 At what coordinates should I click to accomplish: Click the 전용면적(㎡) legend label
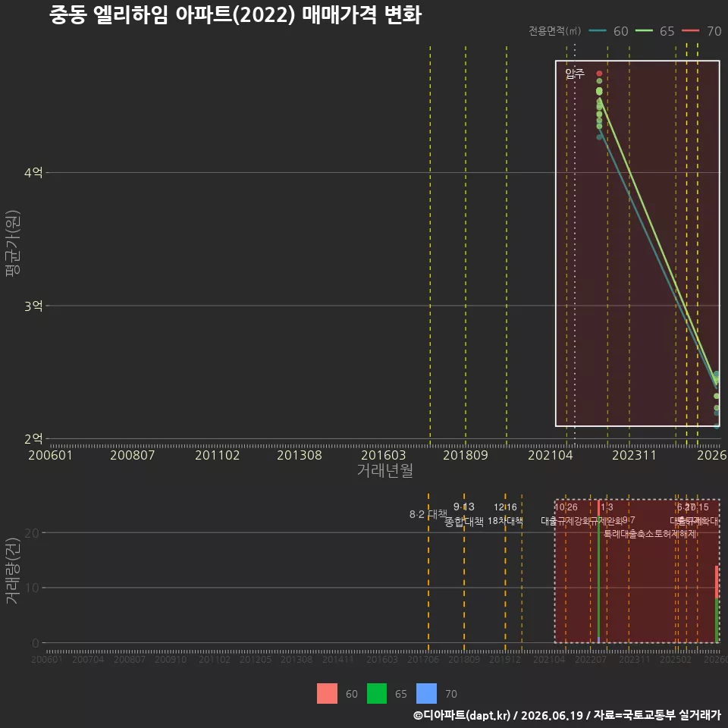555,31
